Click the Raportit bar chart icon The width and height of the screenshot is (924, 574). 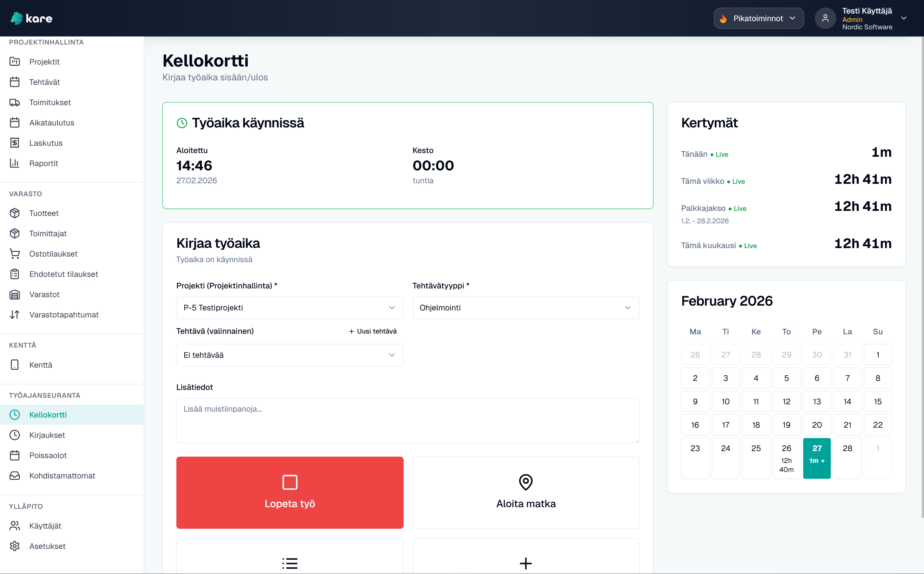coord(14,163)
